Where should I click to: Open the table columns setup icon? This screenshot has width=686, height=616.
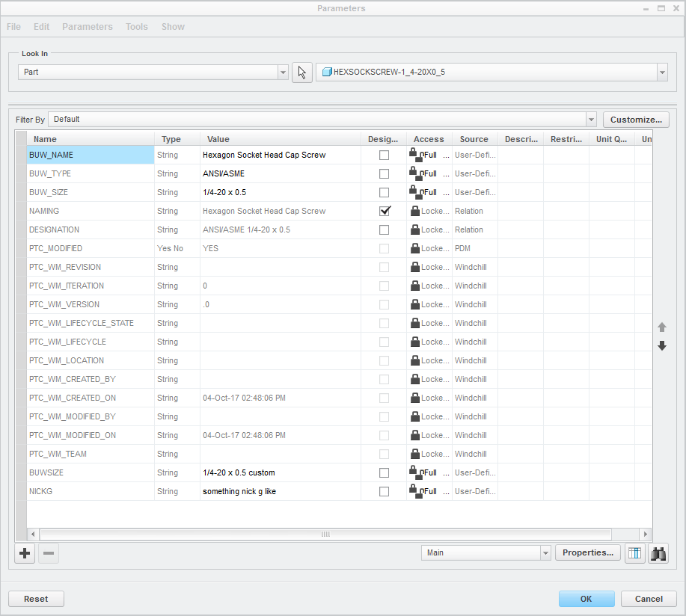pos(634,553)
